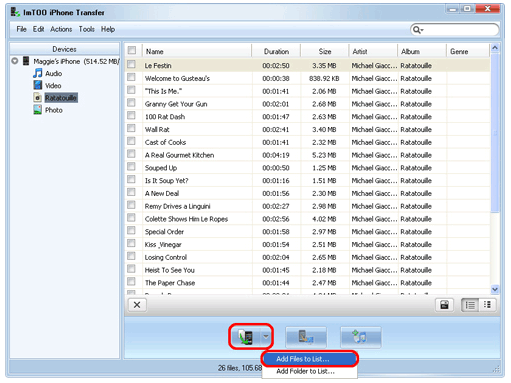Image resolution: width=511 pixels, height=383 pixels.
Task: Select the song "Losing Control"
Action: point(166,257)
